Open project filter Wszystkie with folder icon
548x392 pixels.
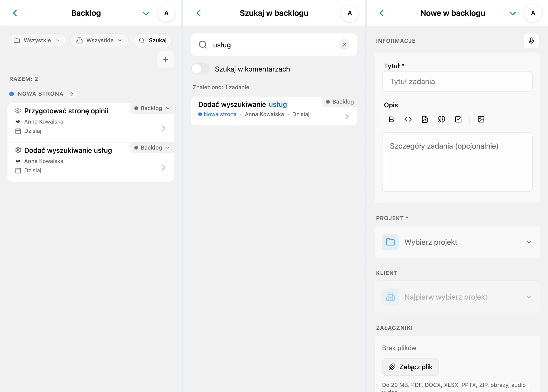[37, 40]
